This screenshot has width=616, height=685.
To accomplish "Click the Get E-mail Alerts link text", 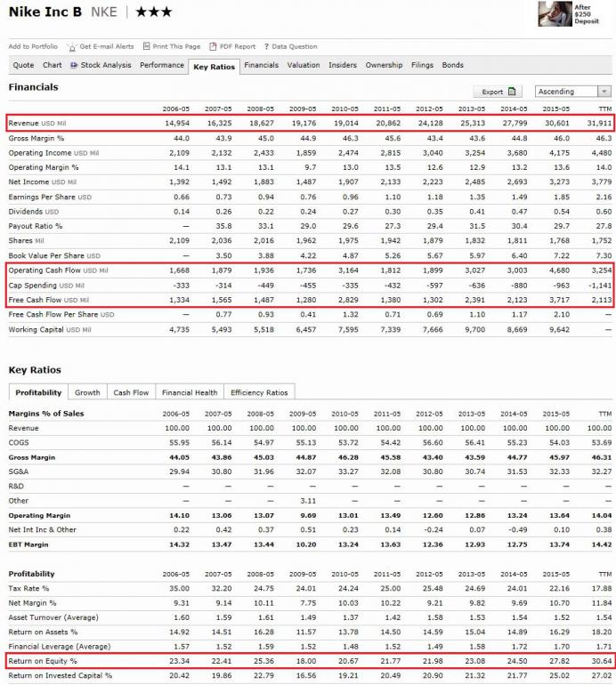I will [x=107, y=46].
